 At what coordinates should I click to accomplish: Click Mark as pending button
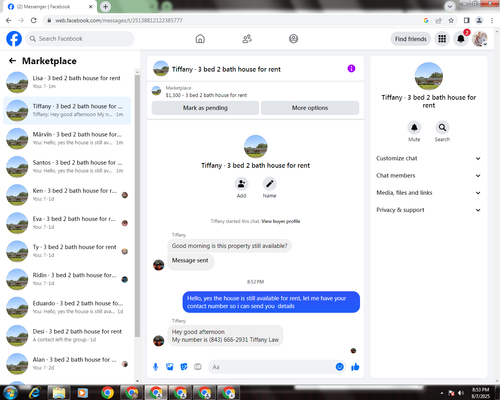(205, 108)
